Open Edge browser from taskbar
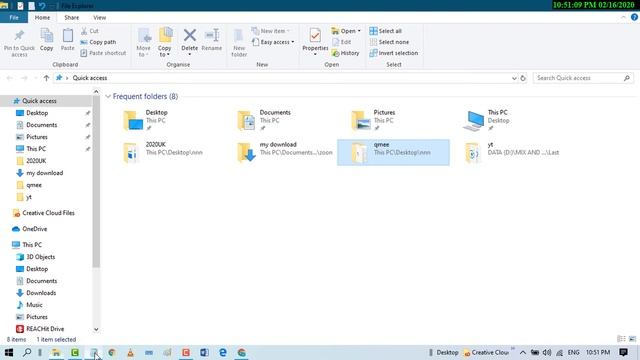Viewport: 640px width, 360px height. click(223, 352)
